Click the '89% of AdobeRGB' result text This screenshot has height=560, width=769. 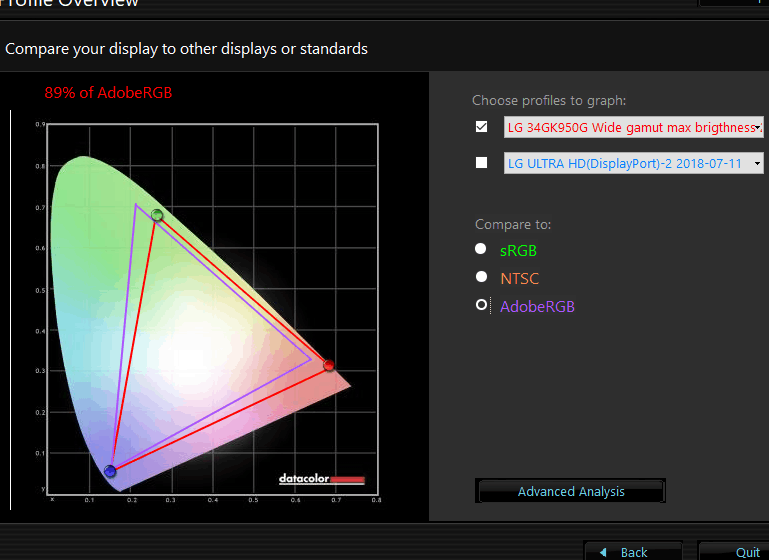click(x=108, y=93)
